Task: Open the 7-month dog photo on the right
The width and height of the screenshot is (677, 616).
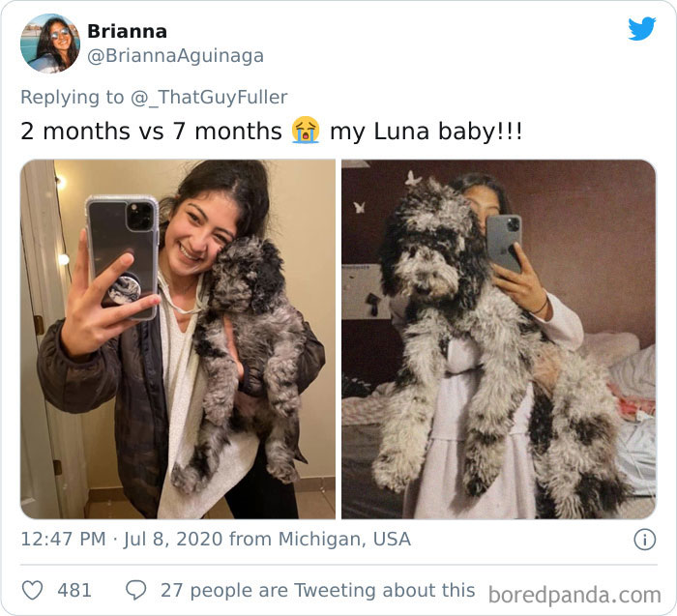Action: [499, 339]
